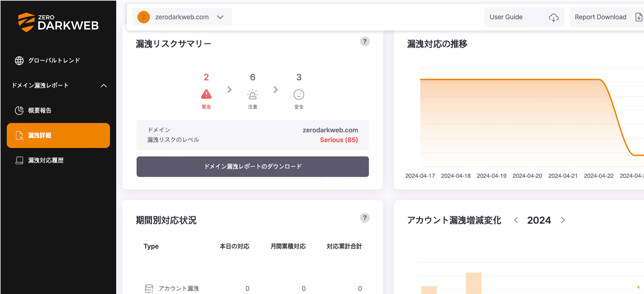Click the globe icon beside グローバルトレンド
Screen dimensions: 644x294
pos(19,61)
